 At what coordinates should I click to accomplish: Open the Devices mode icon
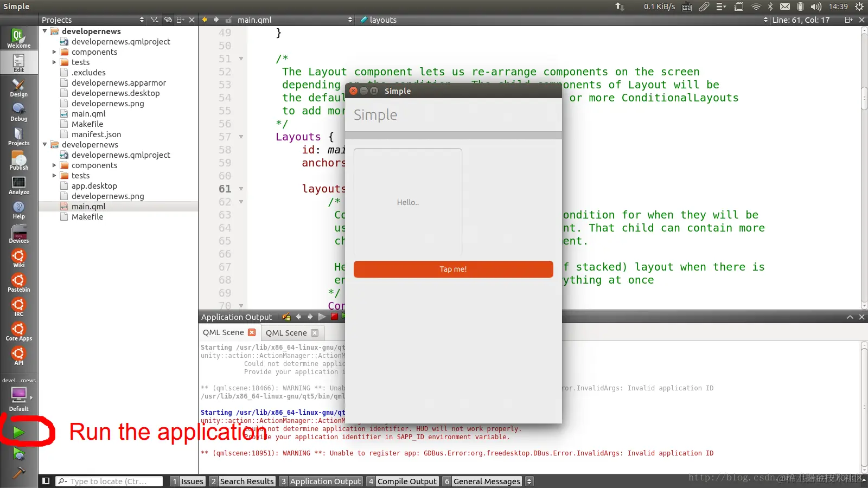pos(18,234)
